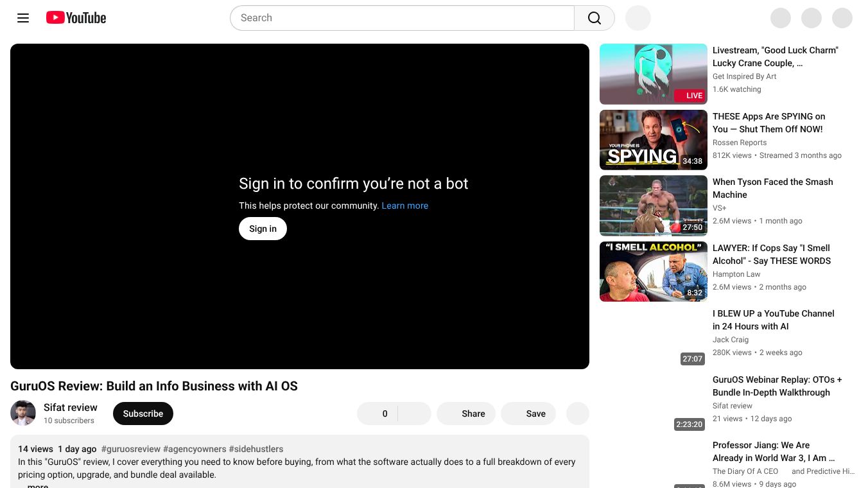Open the 'I SMELL ALCOHOL' lawyer video thumbnail

[x=654, y=272]
